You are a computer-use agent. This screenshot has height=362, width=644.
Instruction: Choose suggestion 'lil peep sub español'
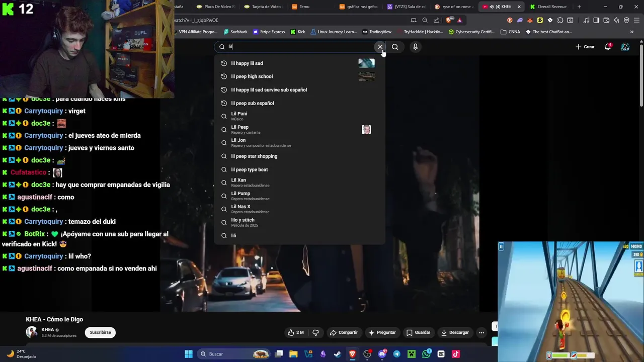pyautogui.click(x=299, y=103)
